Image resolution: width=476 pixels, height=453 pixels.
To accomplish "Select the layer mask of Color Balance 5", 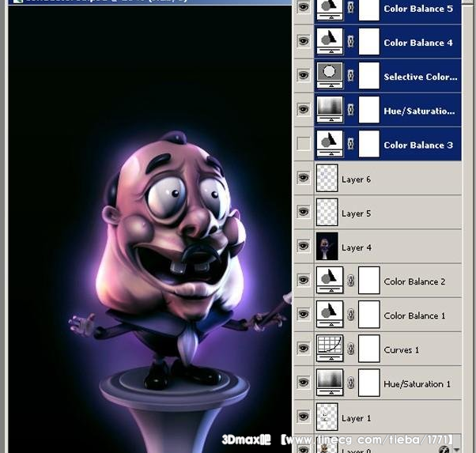I will tap(368, 9).
